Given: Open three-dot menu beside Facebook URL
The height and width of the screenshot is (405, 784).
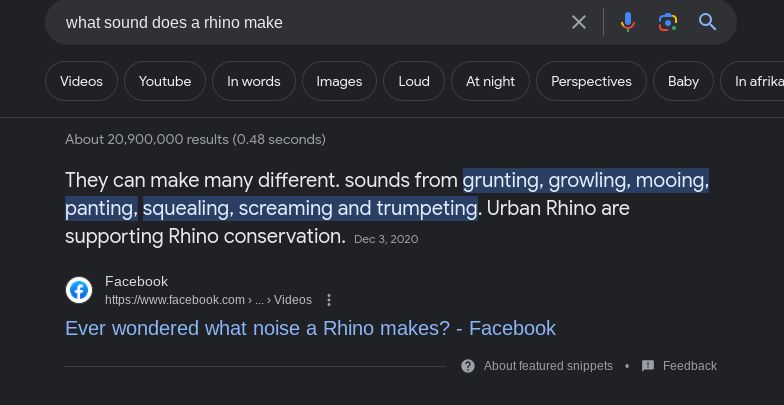Looking at the screenshot, I should pos(329,300).
